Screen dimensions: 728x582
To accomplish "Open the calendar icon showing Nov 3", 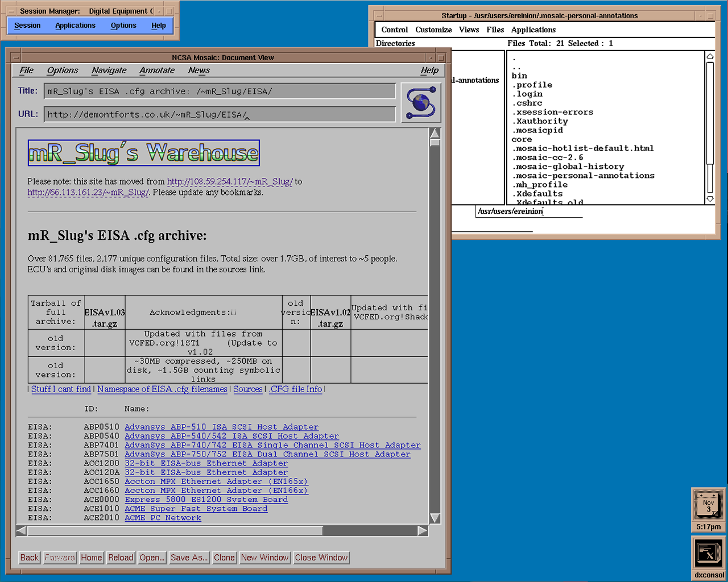I will (708, 505).
